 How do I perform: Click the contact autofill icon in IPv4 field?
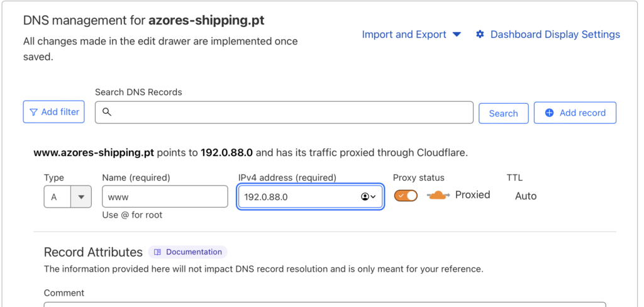pyautogui.click(x=365, y=197)
